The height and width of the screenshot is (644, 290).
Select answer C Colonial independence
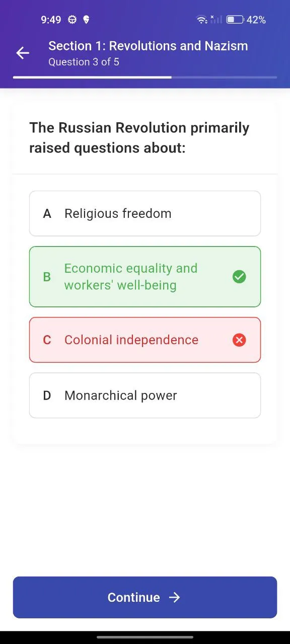click(145, 340)
